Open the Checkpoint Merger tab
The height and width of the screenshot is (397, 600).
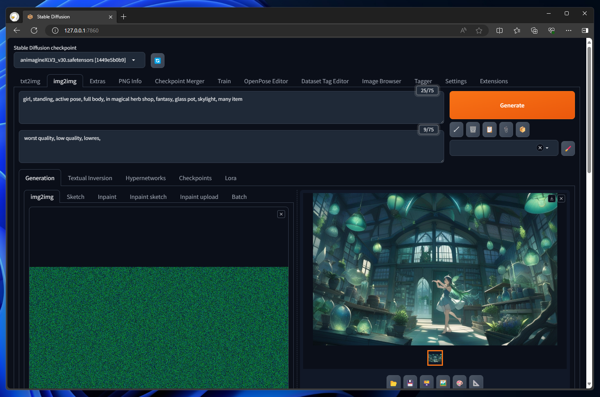[179, 81]
